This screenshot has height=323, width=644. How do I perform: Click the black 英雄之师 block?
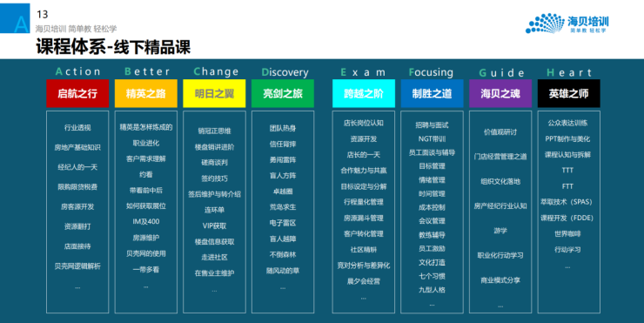569,94
